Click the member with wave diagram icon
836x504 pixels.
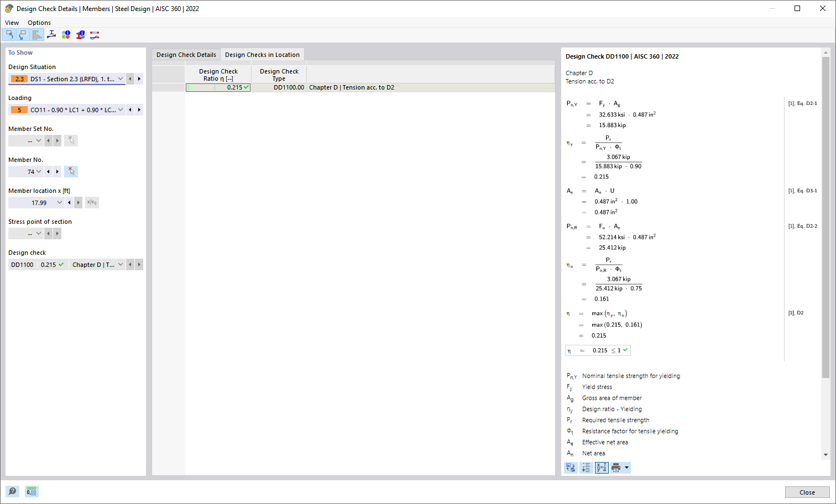[x=95, y=35]
